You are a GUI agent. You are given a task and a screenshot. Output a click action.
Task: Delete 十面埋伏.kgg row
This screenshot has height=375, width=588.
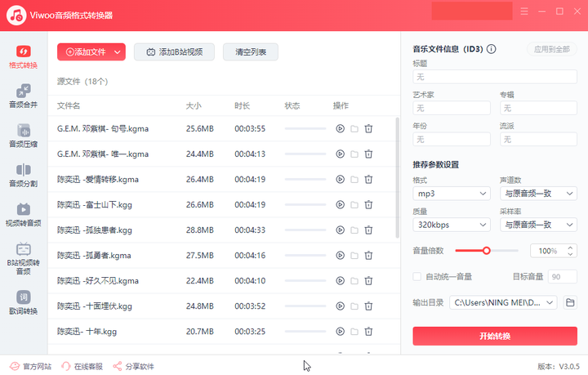coord(368,306)
